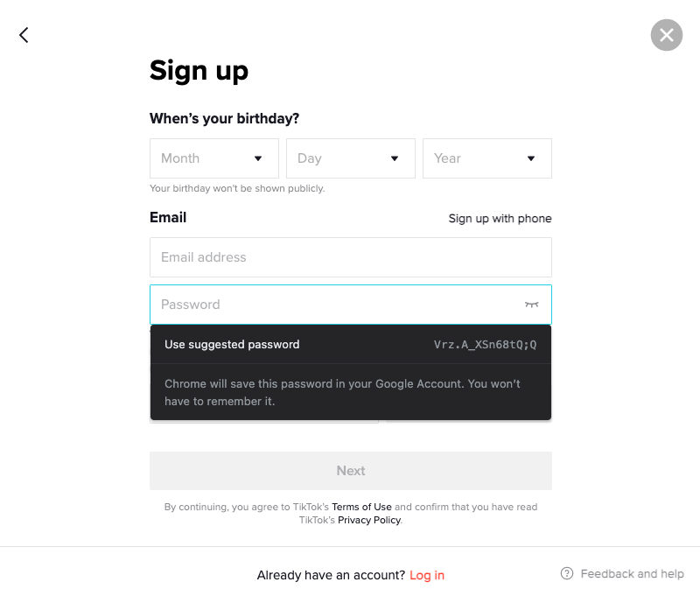Viewport: 700px width, 596px height.
Task: Click the Sign up heading
Action: pyautogui.click(x=199, y=70)
